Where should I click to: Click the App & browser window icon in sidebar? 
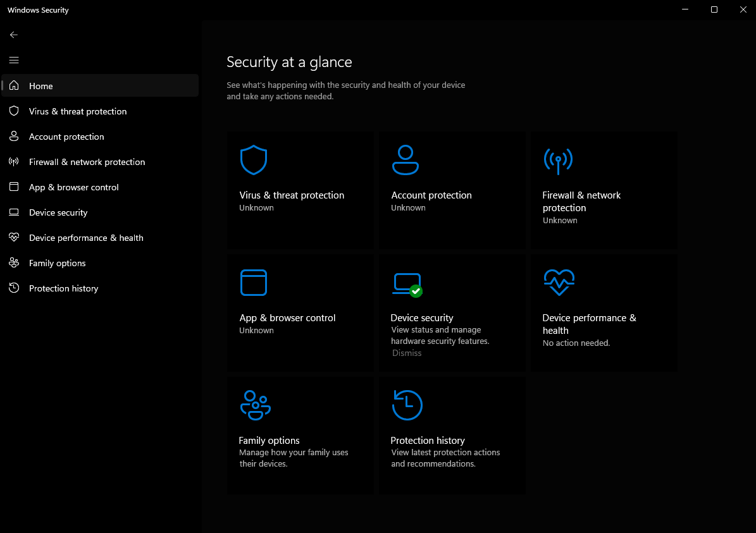pyautogui.click(x=14, y=187)
